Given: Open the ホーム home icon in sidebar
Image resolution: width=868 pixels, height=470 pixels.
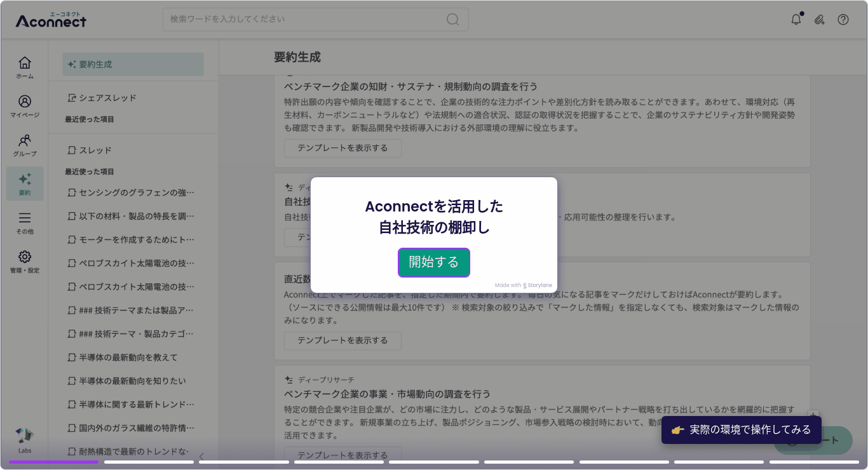Looking at the screenshot, I should pos(24,65).
